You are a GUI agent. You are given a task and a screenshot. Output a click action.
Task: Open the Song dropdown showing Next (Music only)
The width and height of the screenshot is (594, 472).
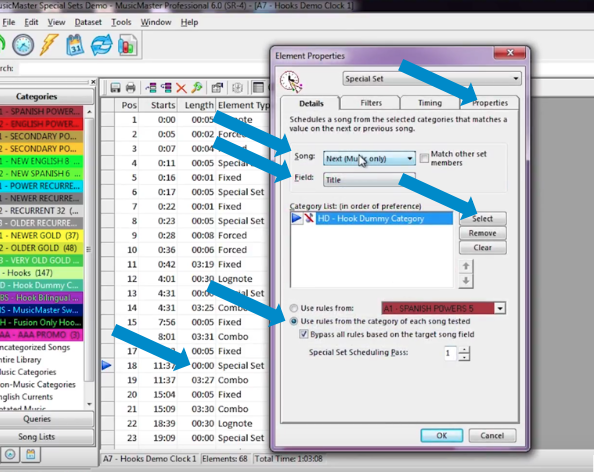point(369,158)
